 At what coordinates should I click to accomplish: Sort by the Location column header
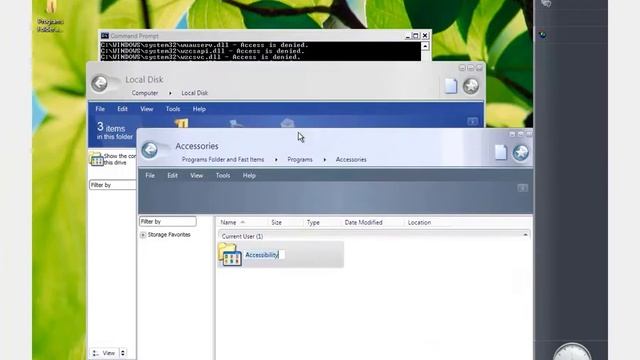419,222
